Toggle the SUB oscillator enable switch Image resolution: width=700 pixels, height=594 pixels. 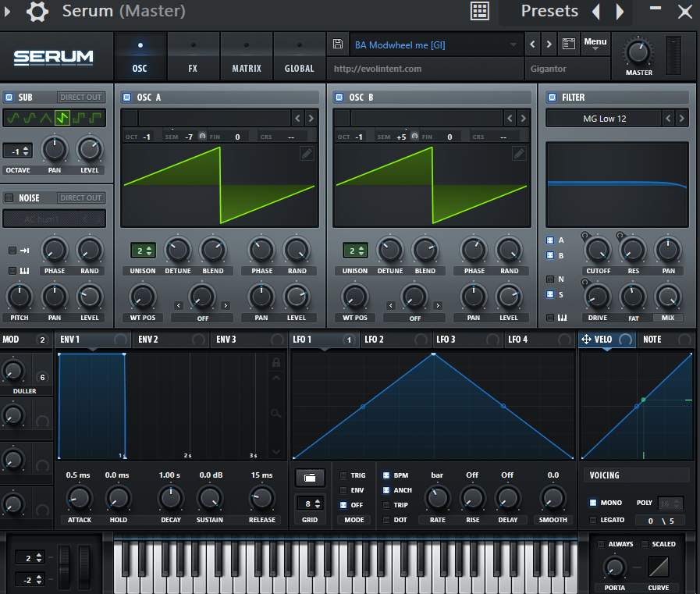pos(9,97)
